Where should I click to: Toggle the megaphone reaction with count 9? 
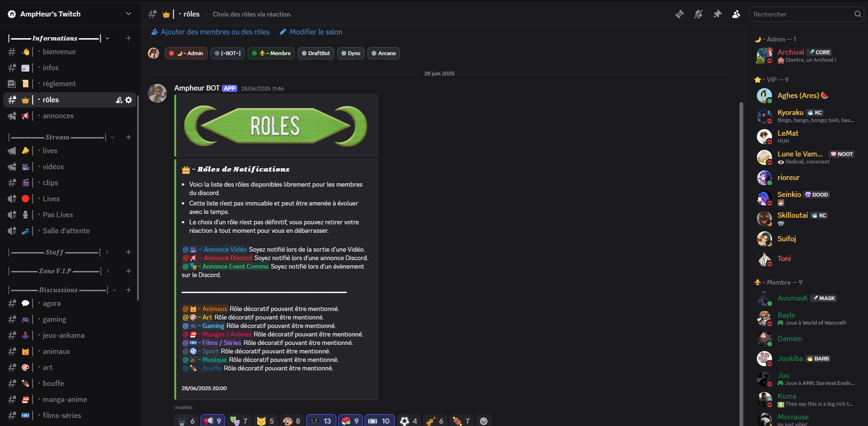click(213, 421)
